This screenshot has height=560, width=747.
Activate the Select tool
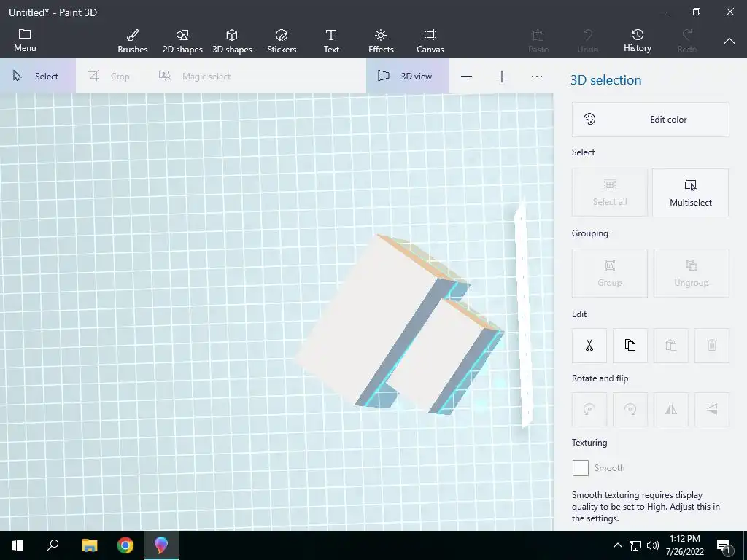point(38,76)
